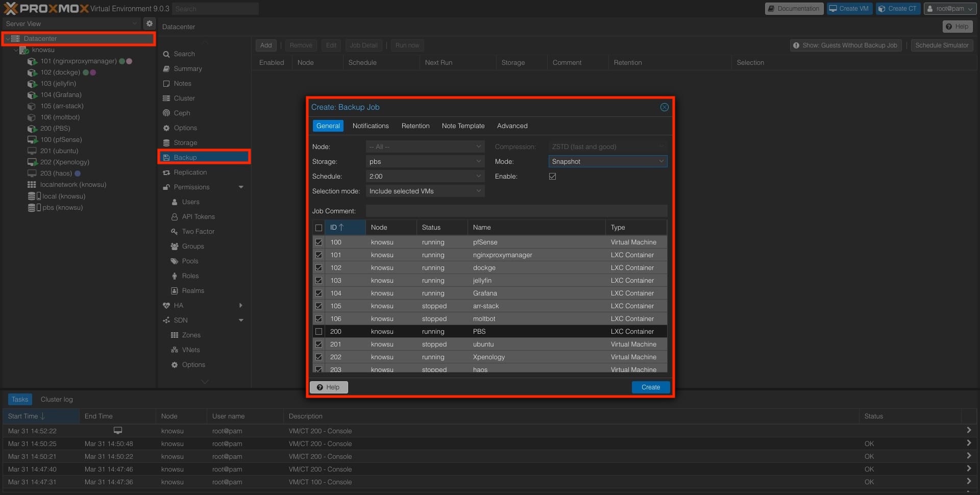Check the PBS row checkbox
Viewport: 980px width, 495px height.
click(x=318, y=332)
